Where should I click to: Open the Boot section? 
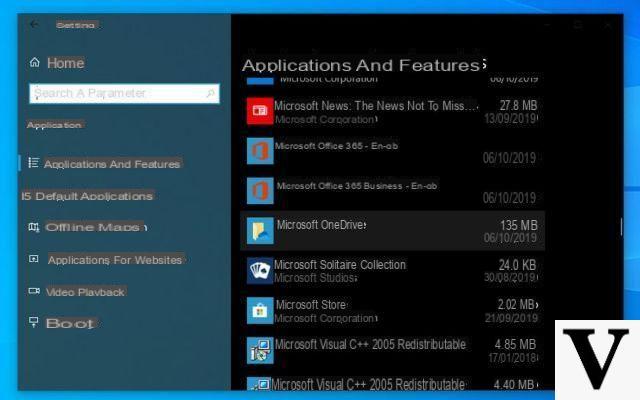70,324
